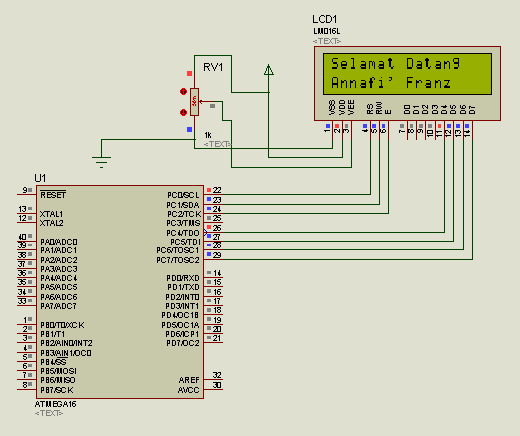Click the PD1/TXD pin label
The width and height of the screenshot is (520, 436).
point(183,287)
